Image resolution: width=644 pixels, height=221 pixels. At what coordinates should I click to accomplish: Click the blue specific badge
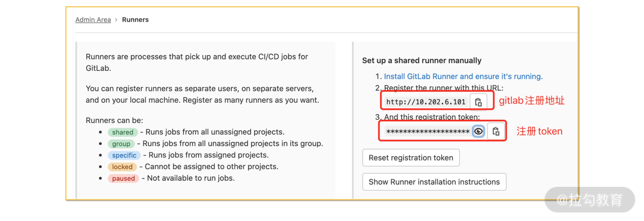pyautogui.click(x=124, y=155)
